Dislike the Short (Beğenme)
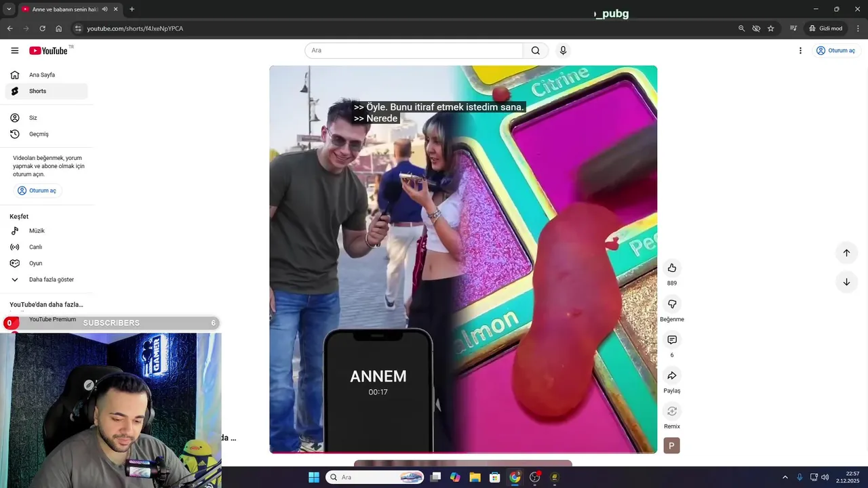Screen dimensions: 868x488 [x=672, y=304]
